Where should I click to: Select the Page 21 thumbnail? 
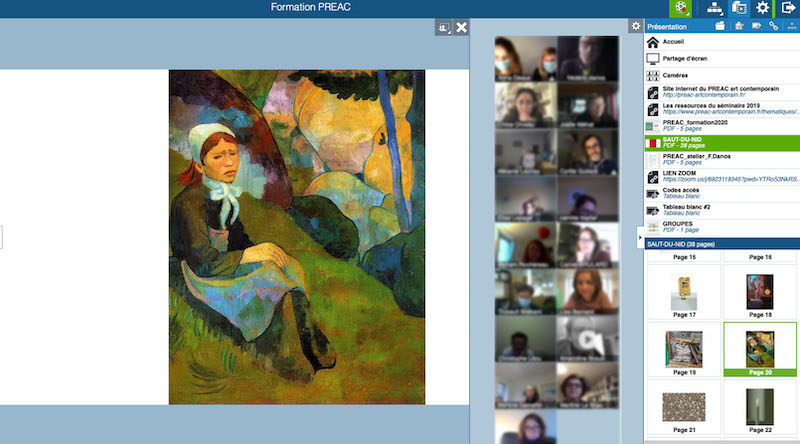pyautogui.click(x=684, y=407)
